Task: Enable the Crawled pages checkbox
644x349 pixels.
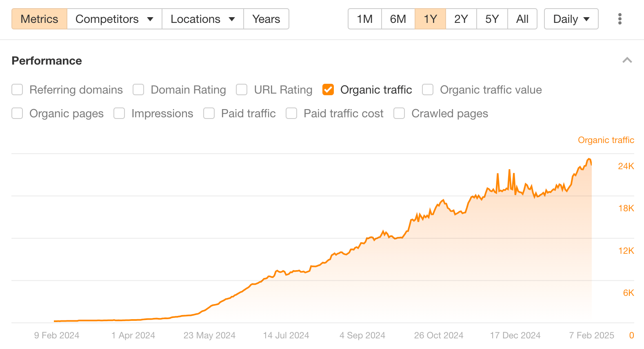Action: (399, 113)
